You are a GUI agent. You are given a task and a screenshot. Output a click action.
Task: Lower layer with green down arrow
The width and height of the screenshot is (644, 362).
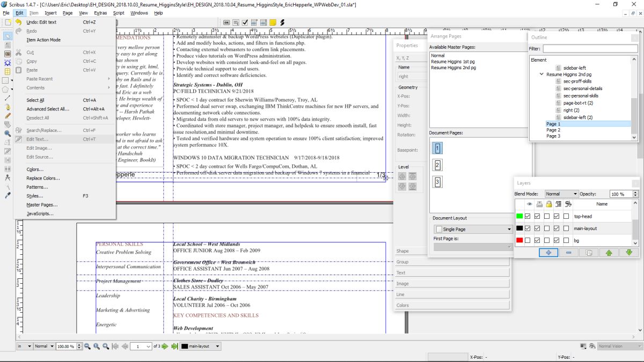coord(628,253)
